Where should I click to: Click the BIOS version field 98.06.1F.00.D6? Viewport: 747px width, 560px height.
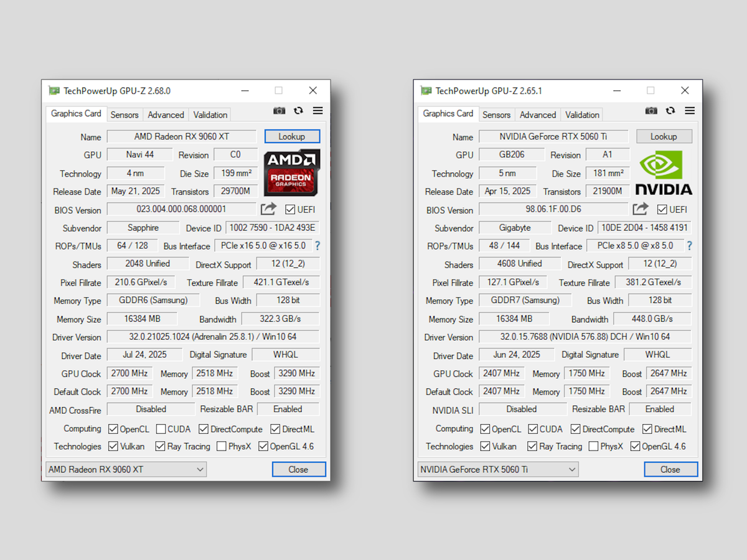tap(553, 210)
